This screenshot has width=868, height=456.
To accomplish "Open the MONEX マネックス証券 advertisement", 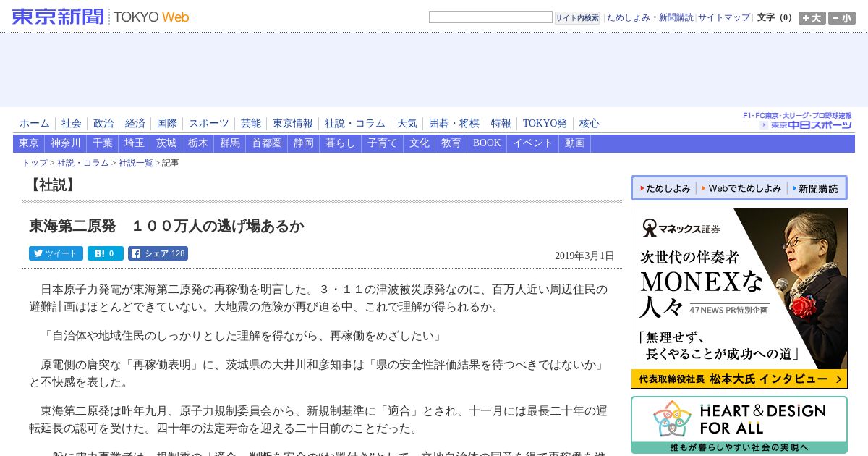I will [x=739, y=298].
